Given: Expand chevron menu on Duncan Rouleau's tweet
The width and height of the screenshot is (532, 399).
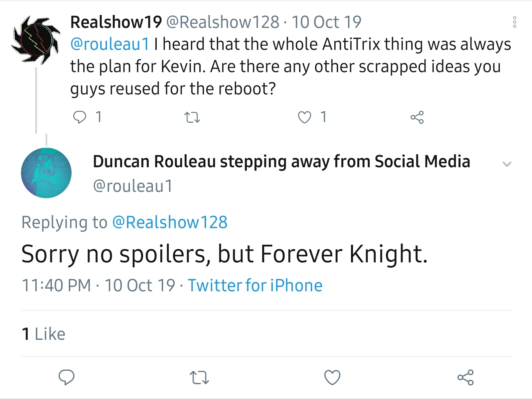Looking at the screenshot, I should (507, 164).
